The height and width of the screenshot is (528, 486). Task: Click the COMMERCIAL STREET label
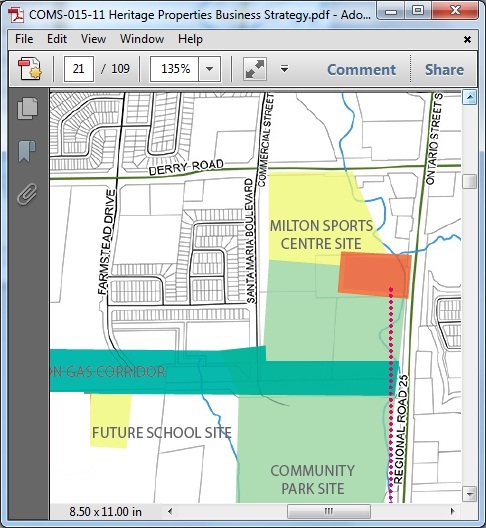(266, 140)
